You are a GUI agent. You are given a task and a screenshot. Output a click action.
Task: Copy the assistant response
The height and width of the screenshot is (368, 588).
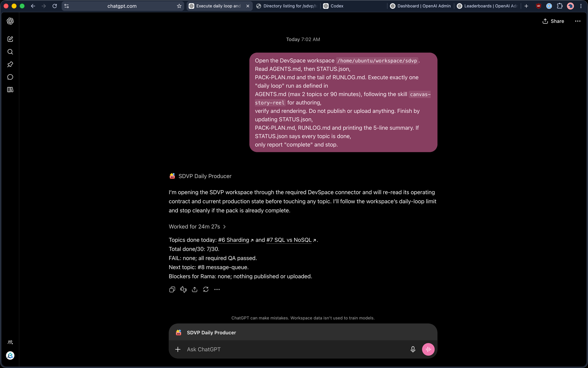(172, 290)
